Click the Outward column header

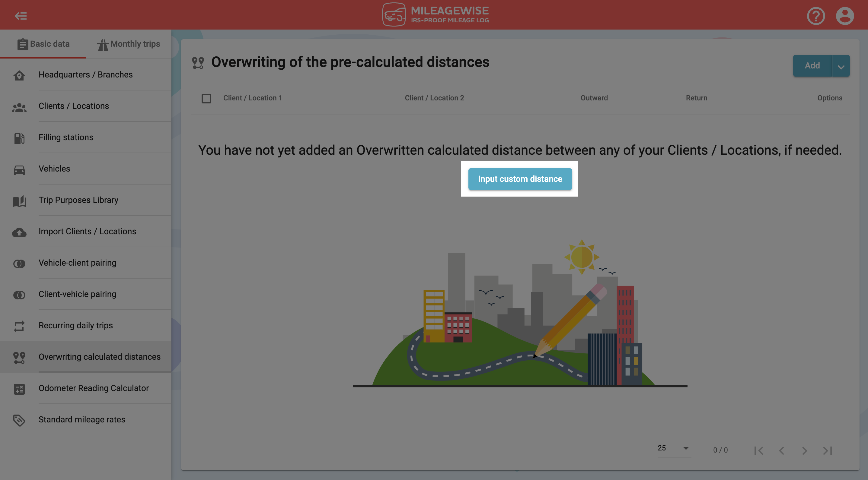click(594, 98)
